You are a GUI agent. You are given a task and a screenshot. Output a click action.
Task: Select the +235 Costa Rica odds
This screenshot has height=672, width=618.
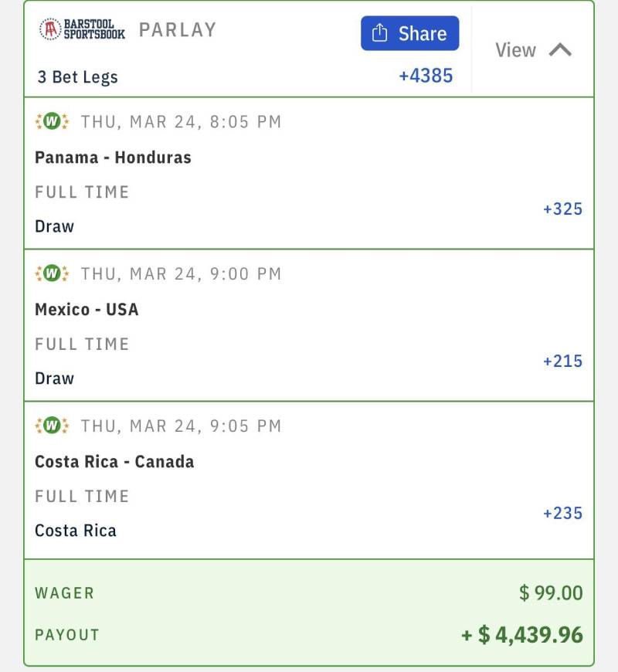click(563, 513)
